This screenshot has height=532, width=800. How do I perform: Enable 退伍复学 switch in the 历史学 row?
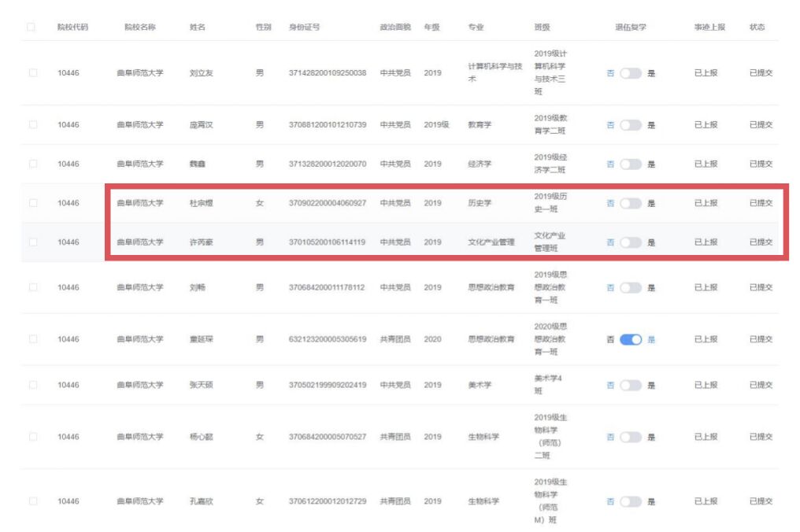631,203
